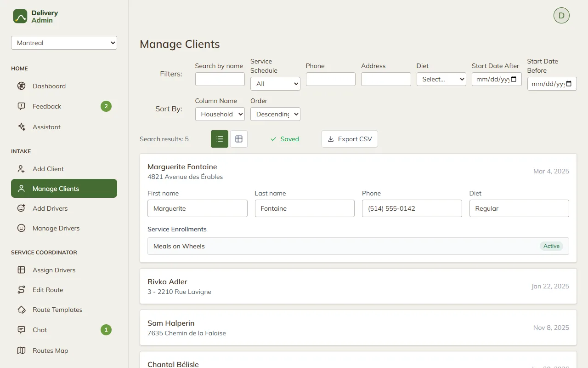Click the download icon on Export CSV
Screen dimensions: 588x368
tap(331, 139)
